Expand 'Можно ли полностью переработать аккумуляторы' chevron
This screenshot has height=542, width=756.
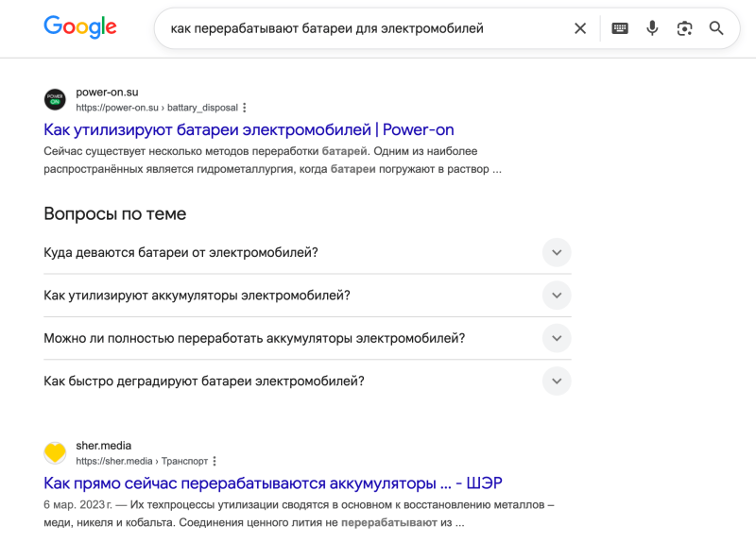(557, 338)
